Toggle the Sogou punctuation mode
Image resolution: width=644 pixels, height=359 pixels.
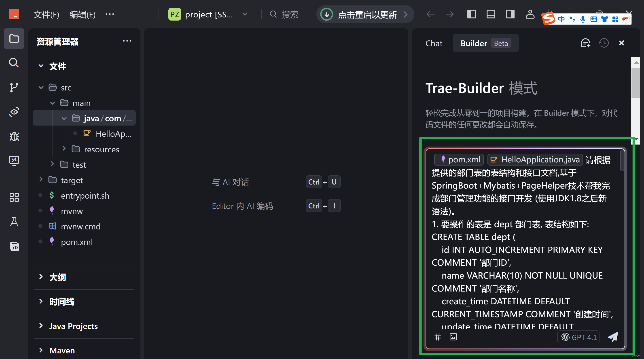(572, 19)
